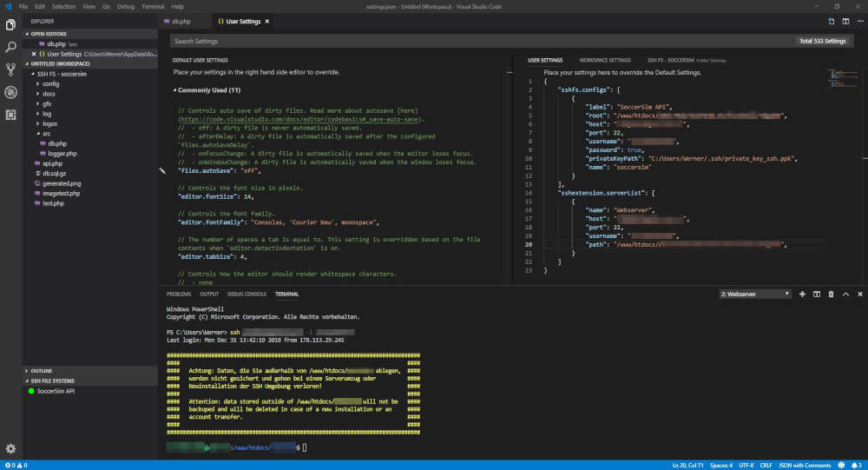Open the Extensions view
This screenshot has width=868, height=470.
tap(10, 114)
